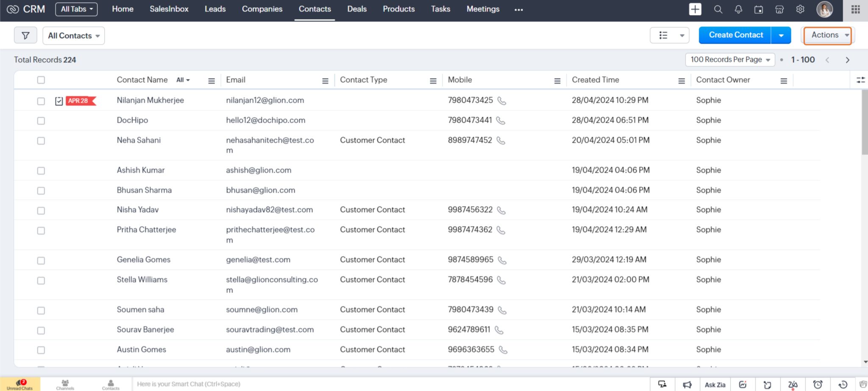
Task: Click the quick create plus icon
Action: [x=695, y=9]
